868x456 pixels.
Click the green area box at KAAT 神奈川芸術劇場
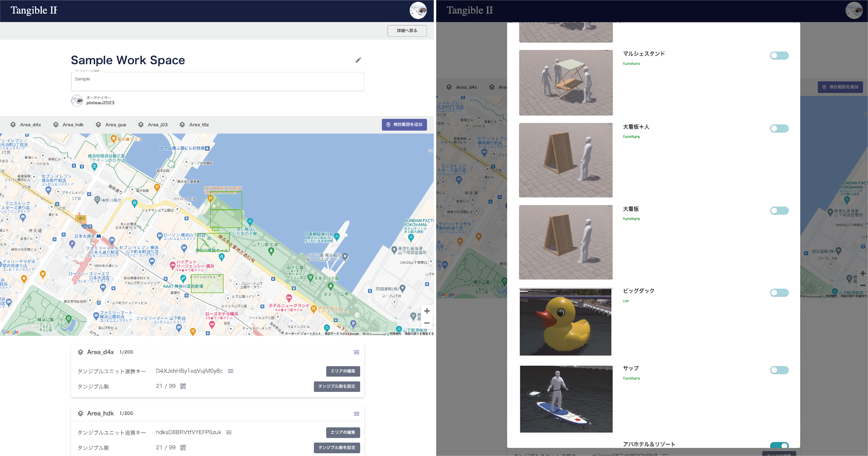[x=207, y=283]
